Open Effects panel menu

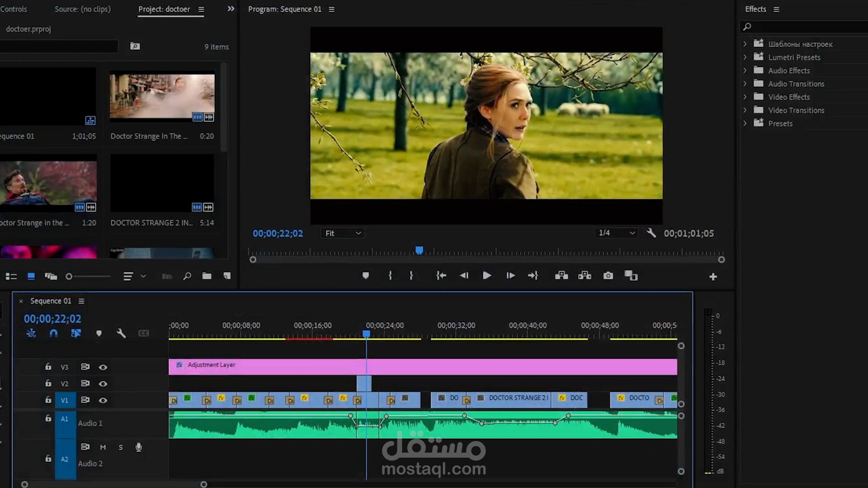click(x=776, y=9)
